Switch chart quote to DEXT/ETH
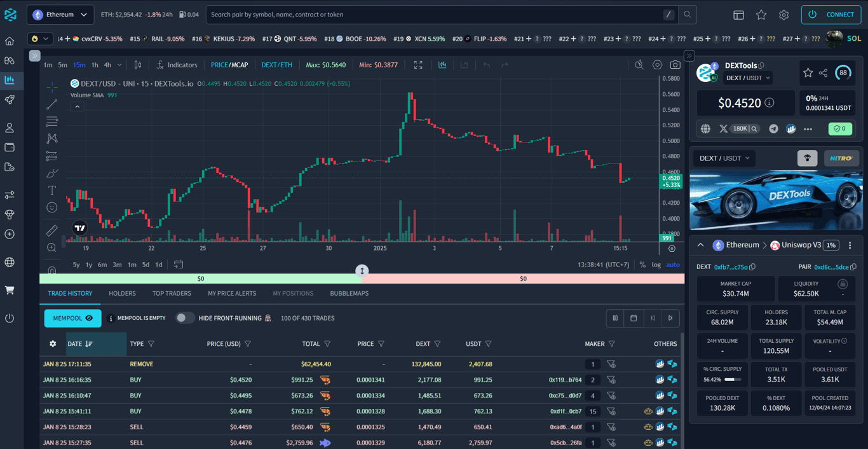The height and width of the screenshot is (449, 868). click(x=277, y=65)
